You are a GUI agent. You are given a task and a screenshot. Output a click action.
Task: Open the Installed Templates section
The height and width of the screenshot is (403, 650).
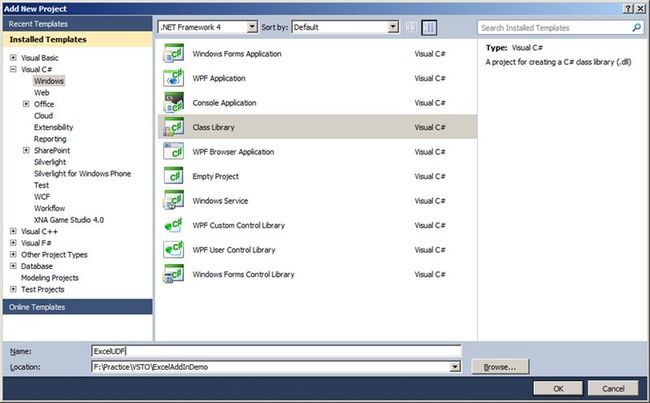[x=77, y=39]
